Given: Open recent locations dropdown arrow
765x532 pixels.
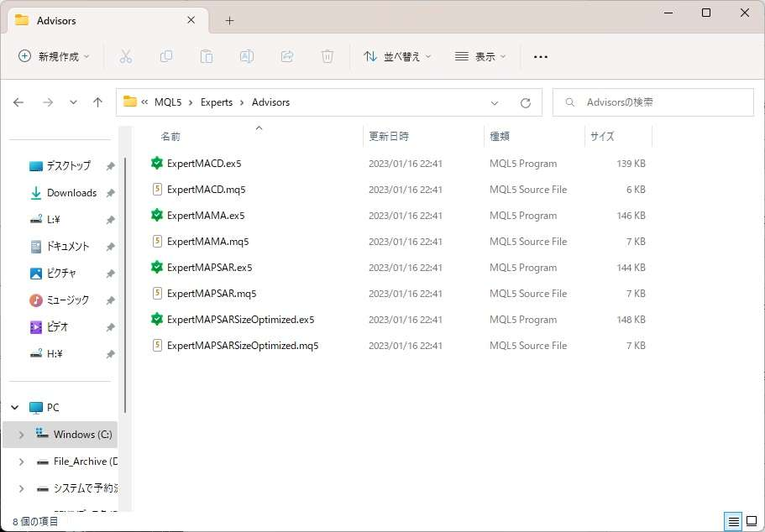Looking at the screenshot, I should 73,102.
